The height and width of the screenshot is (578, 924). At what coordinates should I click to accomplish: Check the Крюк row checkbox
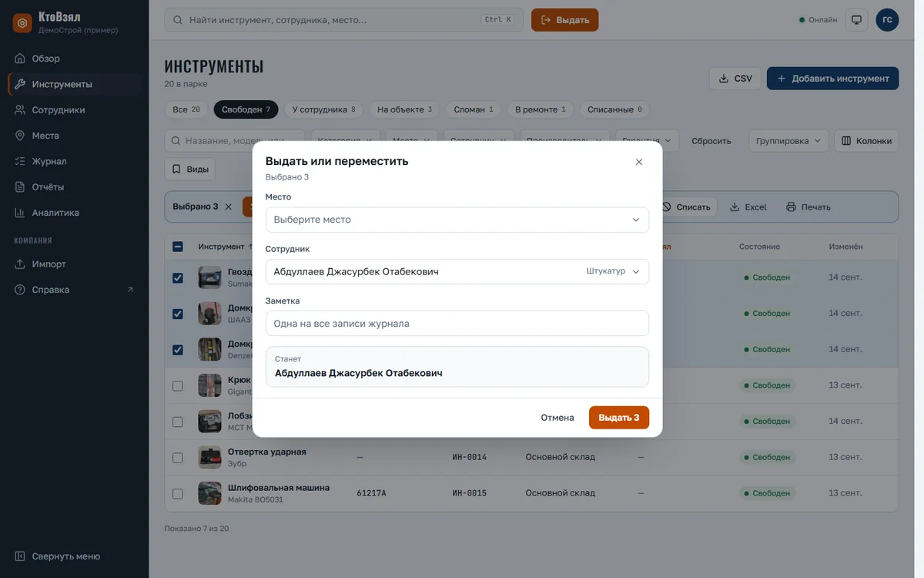(x=178, y=385)
